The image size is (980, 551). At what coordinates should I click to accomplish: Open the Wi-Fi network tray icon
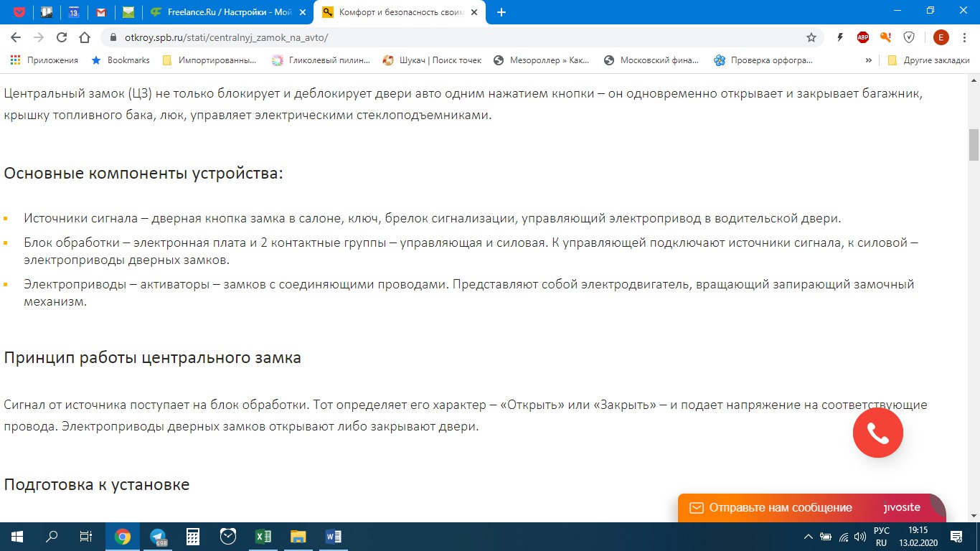[844, 537]
